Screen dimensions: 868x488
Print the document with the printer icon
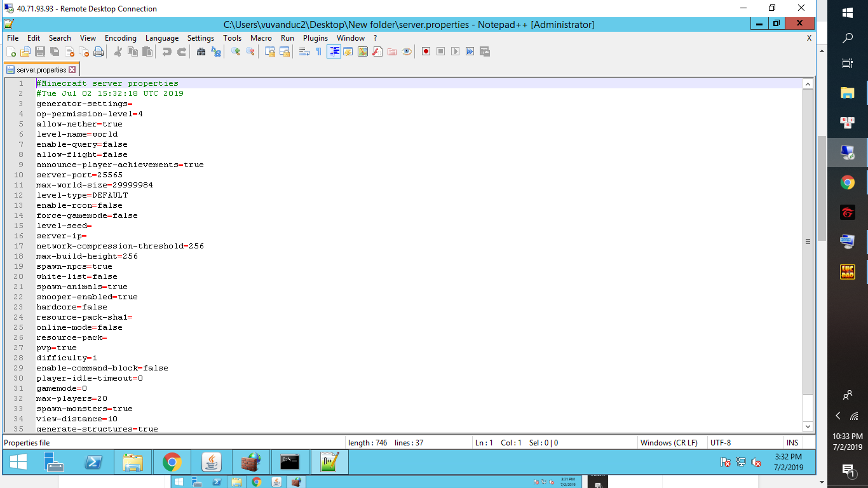[x=98, y=51]
